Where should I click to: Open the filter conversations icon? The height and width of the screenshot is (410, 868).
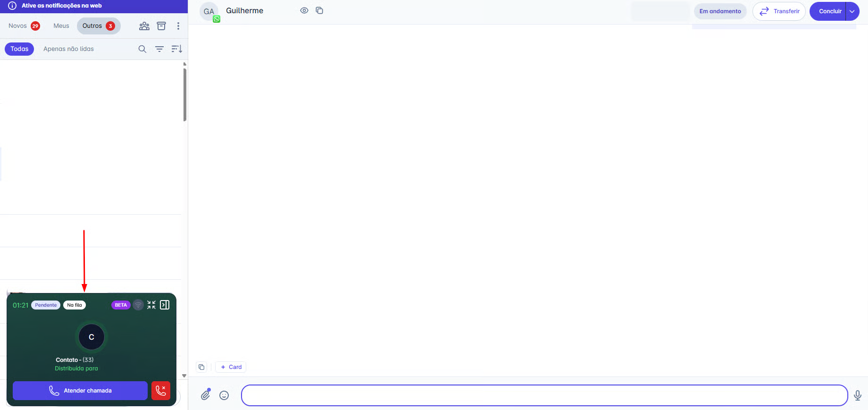click(159, 49)
